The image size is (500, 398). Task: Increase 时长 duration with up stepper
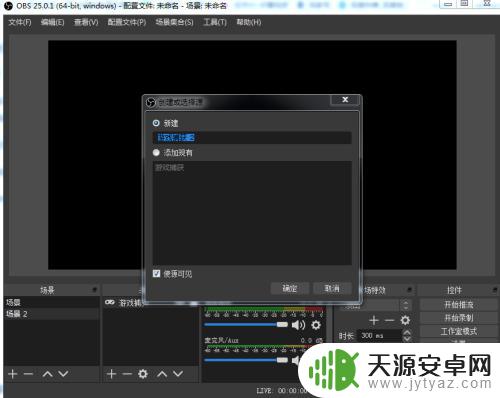coord(407,333)
